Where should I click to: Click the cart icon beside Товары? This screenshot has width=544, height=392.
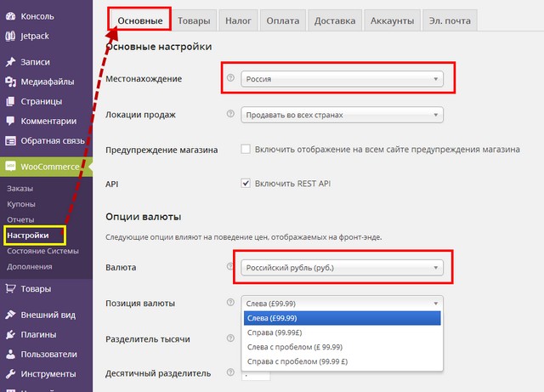(x=11, y=288)
